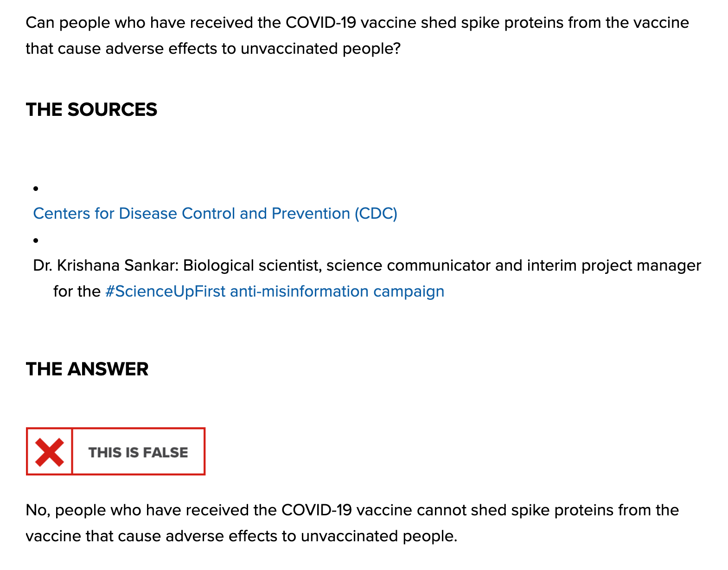Click the THIS IS FALSE verdict label

coord(138,452)
